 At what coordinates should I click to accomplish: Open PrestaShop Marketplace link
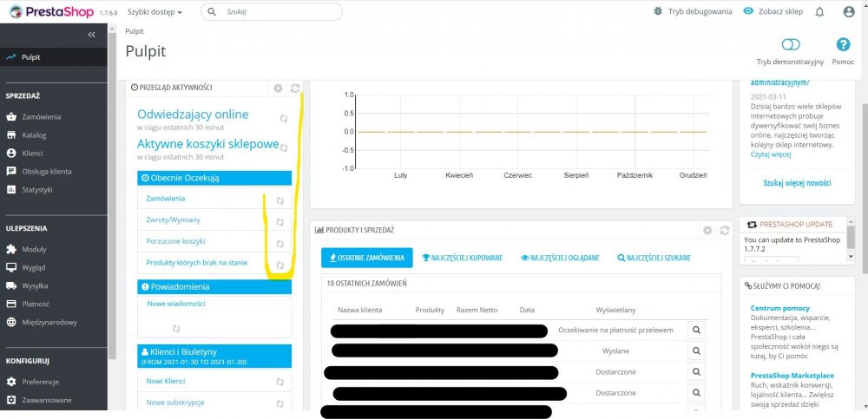(792, 376)
